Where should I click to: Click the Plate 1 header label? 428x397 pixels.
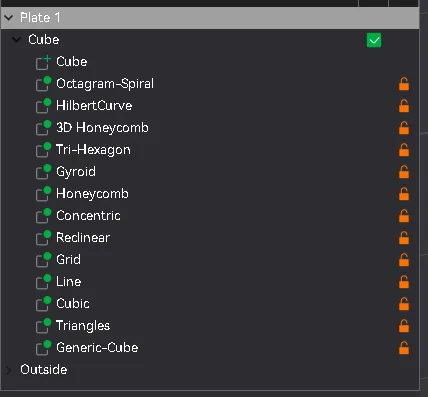tap(40, 18)
